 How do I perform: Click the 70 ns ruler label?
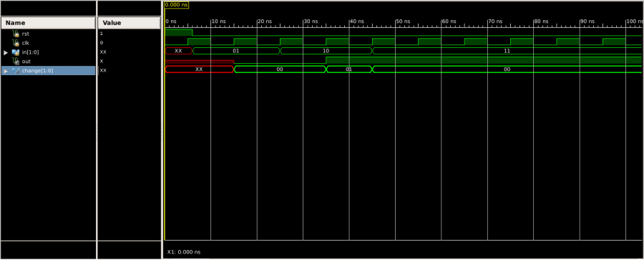pyautogui.click(x=496, y=21)
